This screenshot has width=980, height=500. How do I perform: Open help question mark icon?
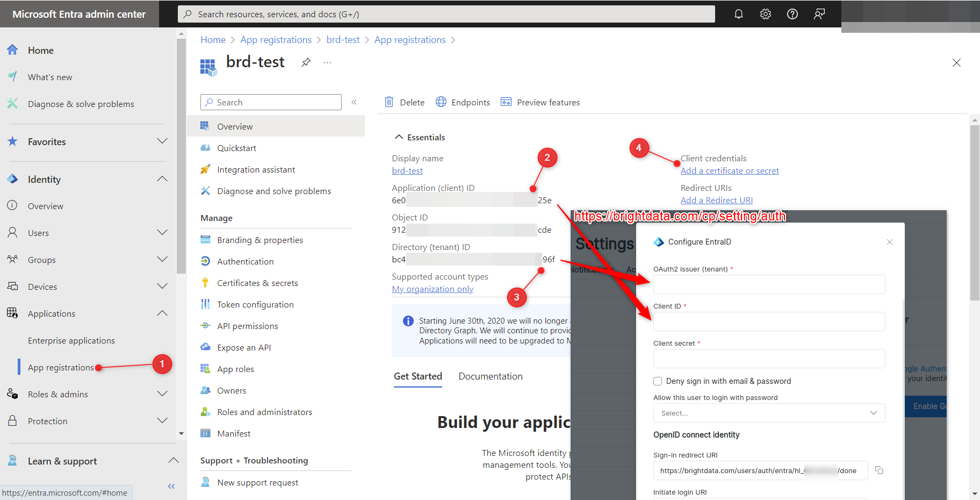point(792,14)
